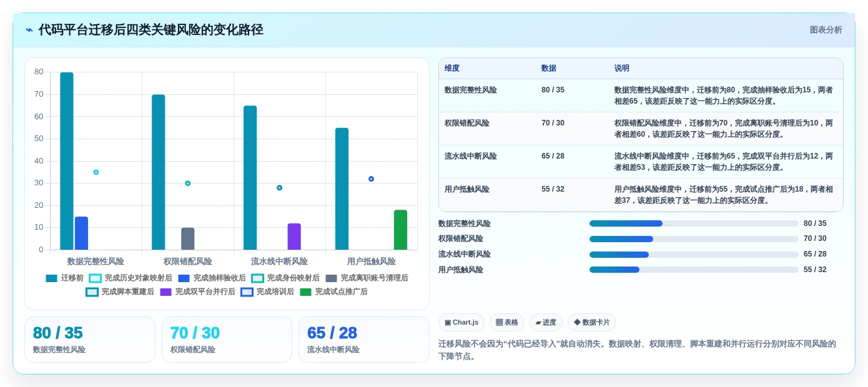Click the green 完成试点推广后 bar
The width and height of the screenshot is (868, 387).
(x=400, y=230)
